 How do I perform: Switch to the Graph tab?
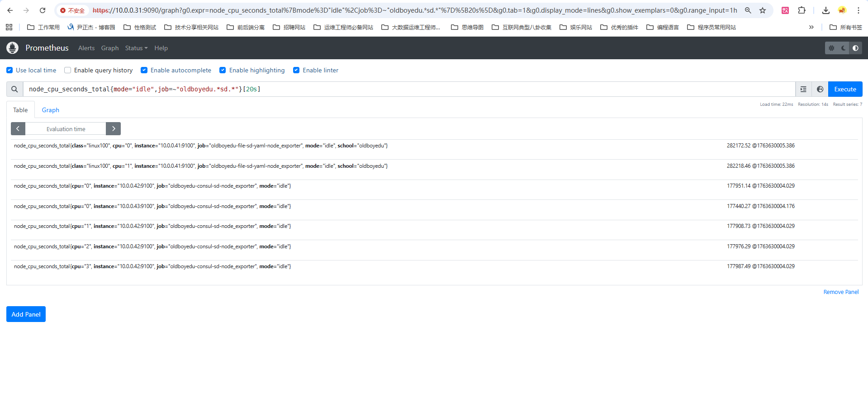click(x=51, y=110)
